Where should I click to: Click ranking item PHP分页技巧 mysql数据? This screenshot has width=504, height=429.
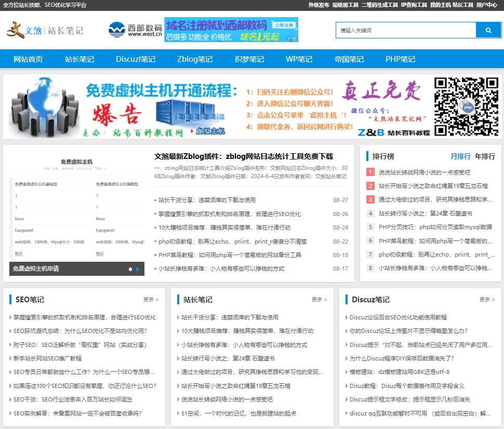point(435,227)
